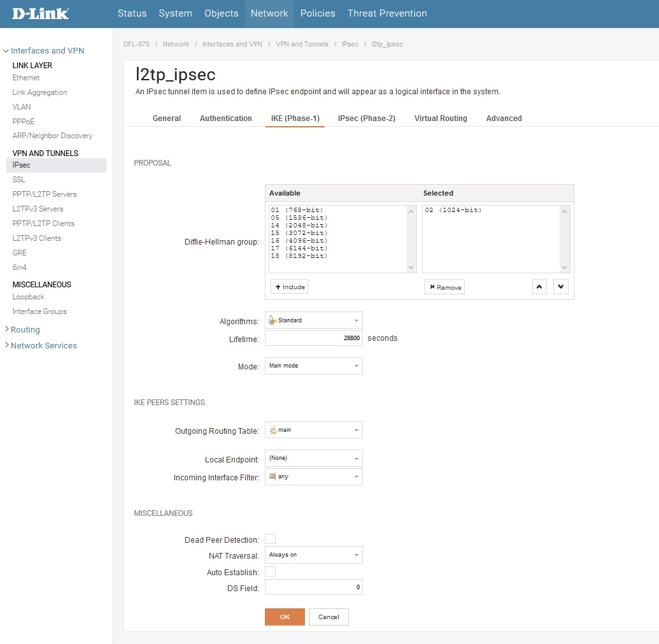Open the Mode dropdown

tap(313, 366)
